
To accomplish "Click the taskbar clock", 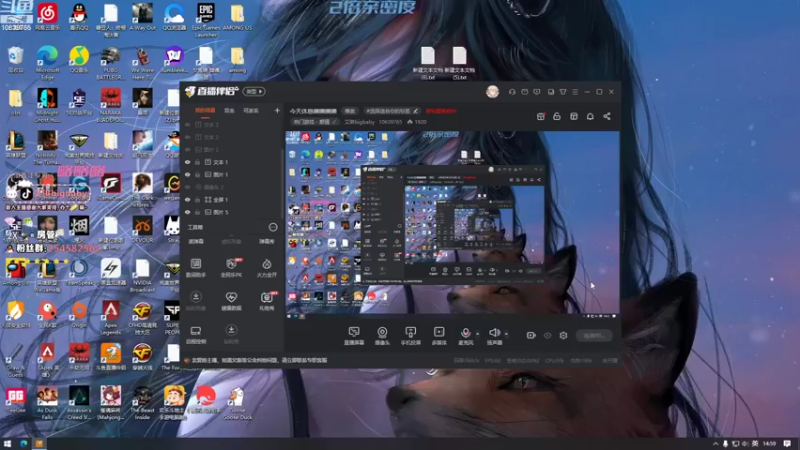I will pyautogui.click(x=769, y=443).
